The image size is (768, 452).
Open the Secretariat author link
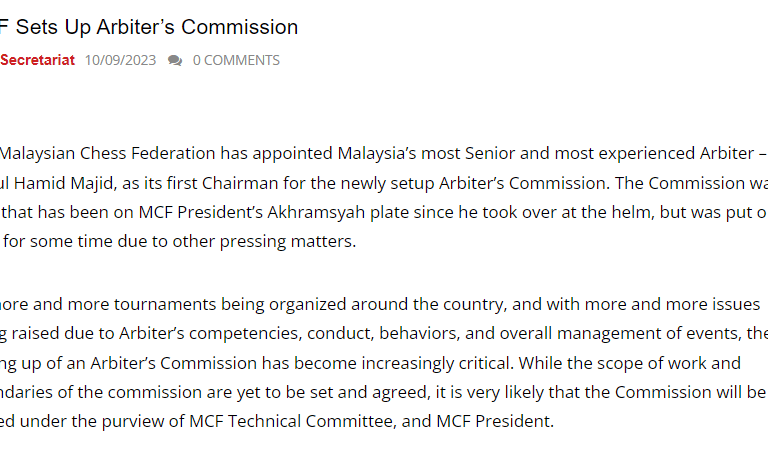pyautogui.click(x=37, y=60)
